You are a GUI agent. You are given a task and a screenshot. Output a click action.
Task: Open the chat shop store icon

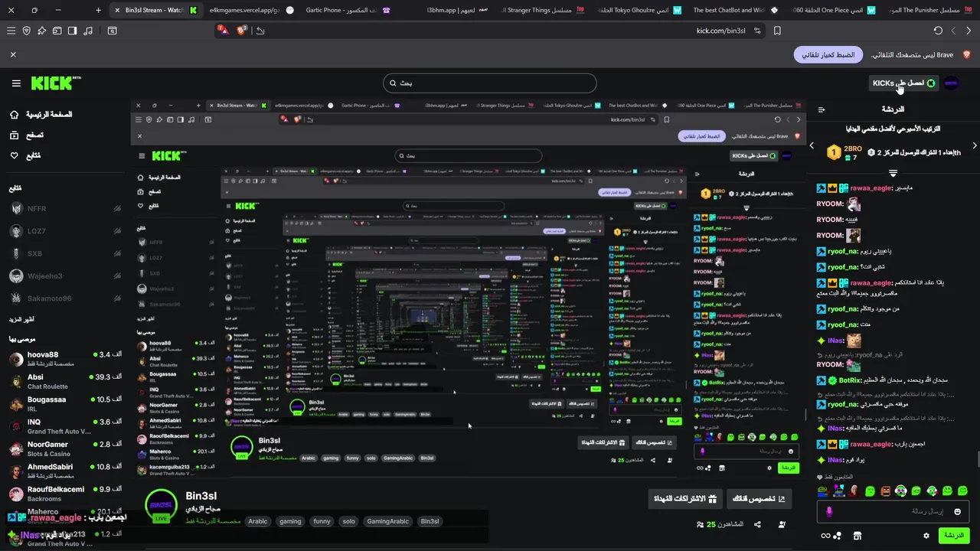858,536
